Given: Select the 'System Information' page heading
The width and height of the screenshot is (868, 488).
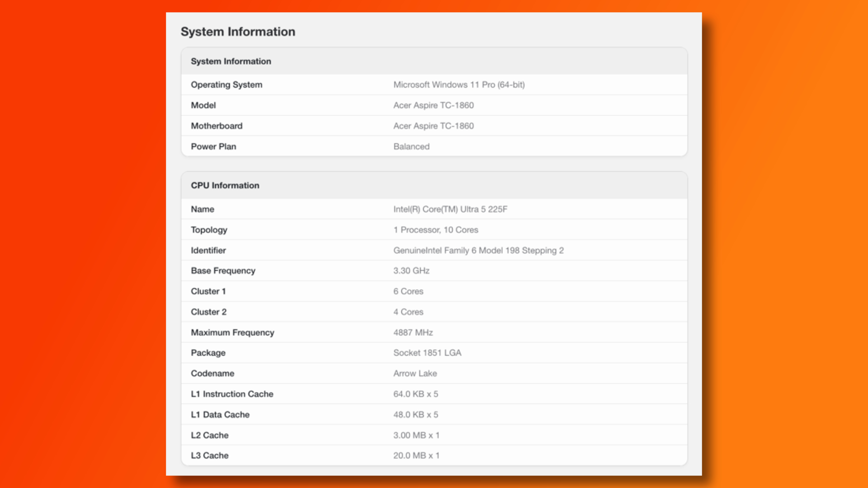Looking at the screenshot, I should 238,32.
